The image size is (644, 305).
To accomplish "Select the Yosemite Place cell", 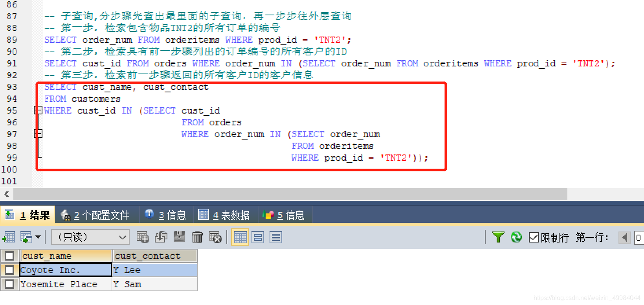I will coord(66,284).
